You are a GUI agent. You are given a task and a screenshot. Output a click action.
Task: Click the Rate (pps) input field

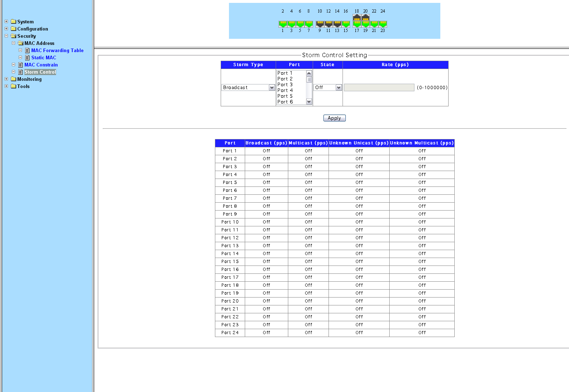pos(379,88)
